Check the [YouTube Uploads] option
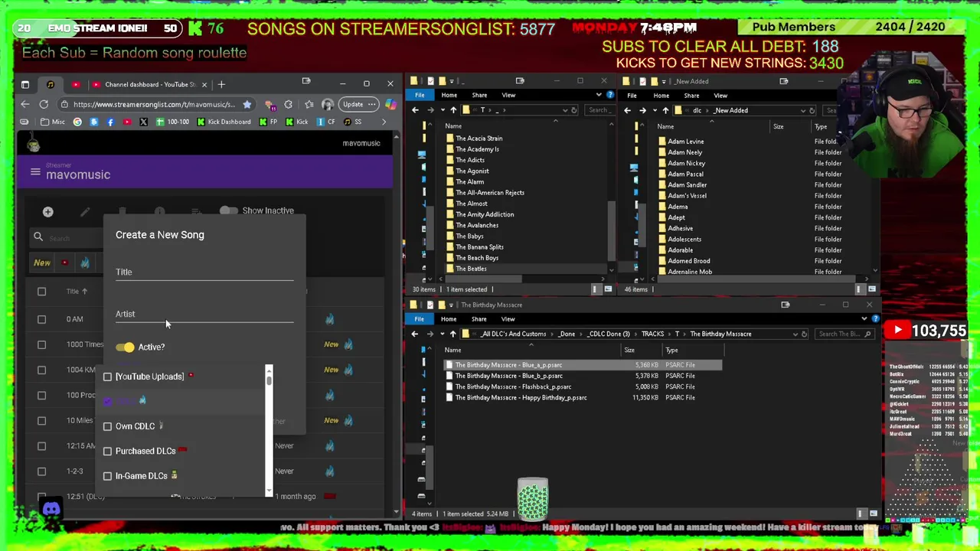This screenshot has height=551, width=980. point(108,377)
